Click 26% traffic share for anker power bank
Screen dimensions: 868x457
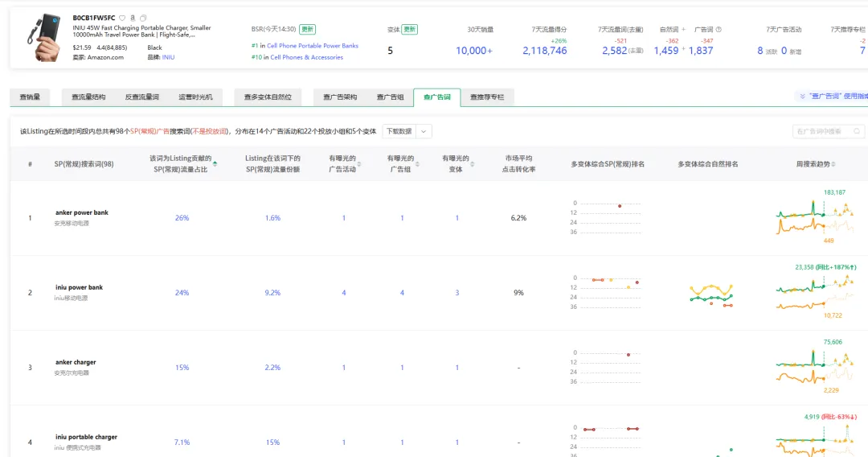(182, 218)
